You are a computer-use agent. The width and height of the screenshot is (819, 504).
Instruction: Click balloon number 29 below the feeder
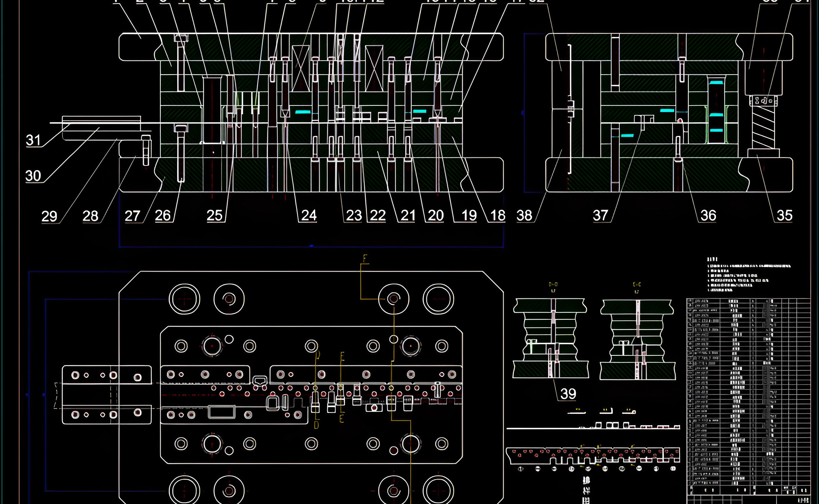[49, 217]
